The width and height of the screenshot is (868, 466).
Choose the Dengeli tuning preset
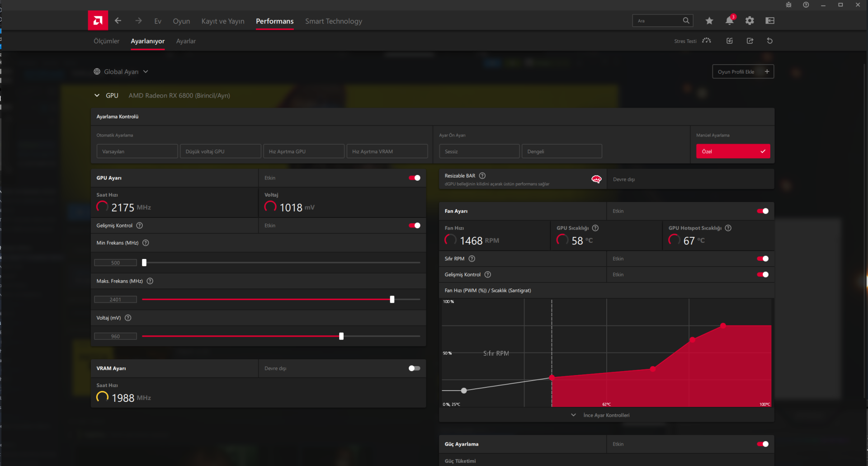[x=562, y=151]
